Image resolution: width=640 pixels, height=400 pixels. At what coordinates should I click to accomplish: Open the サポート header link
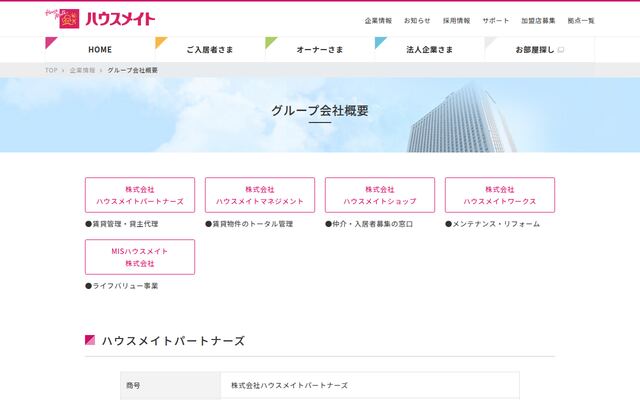[496, 20]
